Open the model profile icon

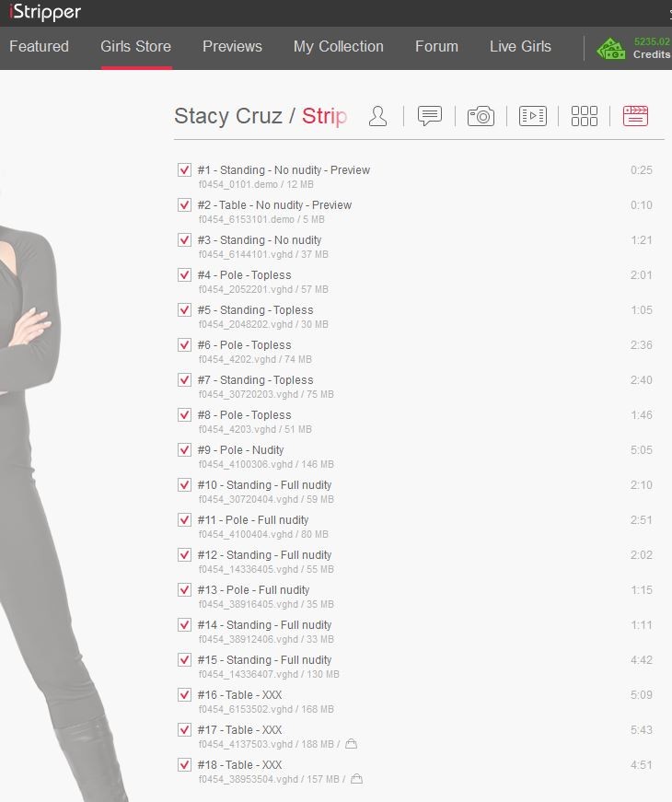(377, 116)
